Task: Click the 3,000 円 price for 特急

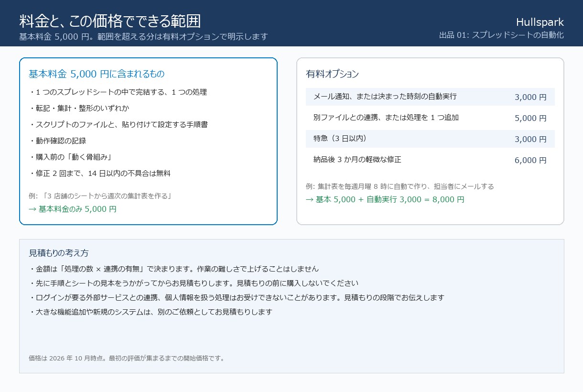Action: click(530, 139)
